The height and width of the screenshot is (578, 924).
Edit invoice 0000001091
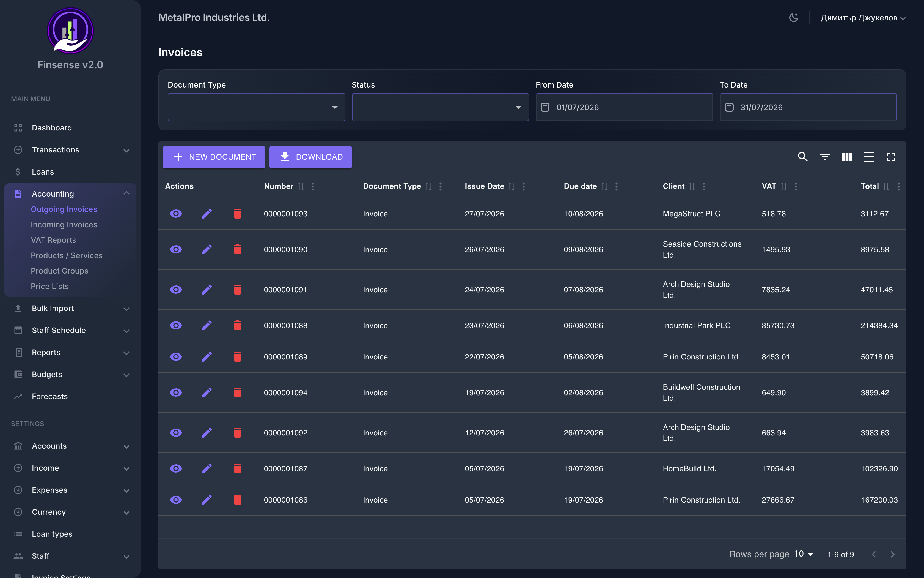(207, 289)
